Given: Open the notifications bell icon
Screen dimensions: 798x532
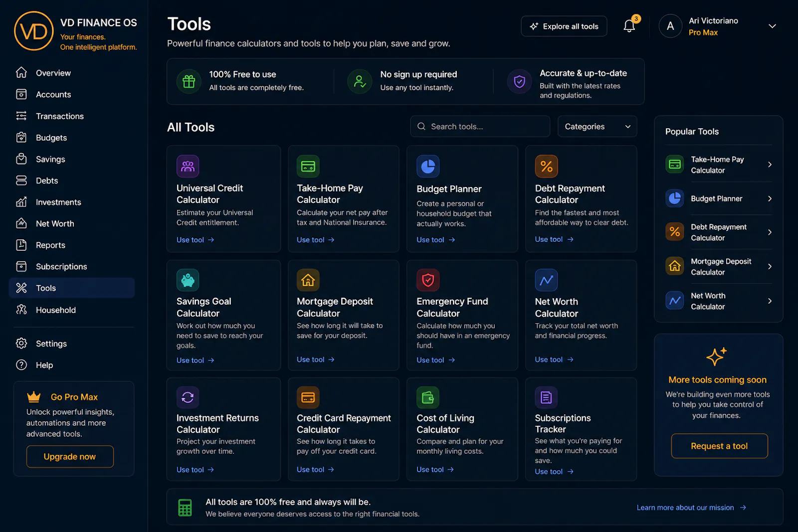Looking at the screenshot, I should point(629,26).
